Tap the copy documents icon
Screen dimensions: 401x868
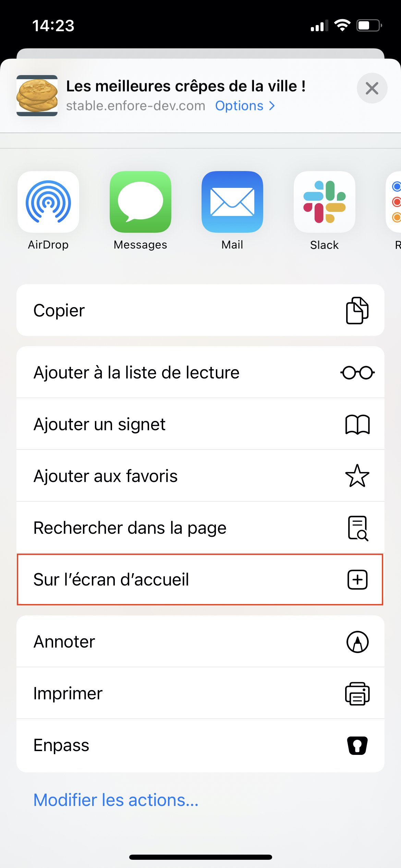[x=357, y=310]
